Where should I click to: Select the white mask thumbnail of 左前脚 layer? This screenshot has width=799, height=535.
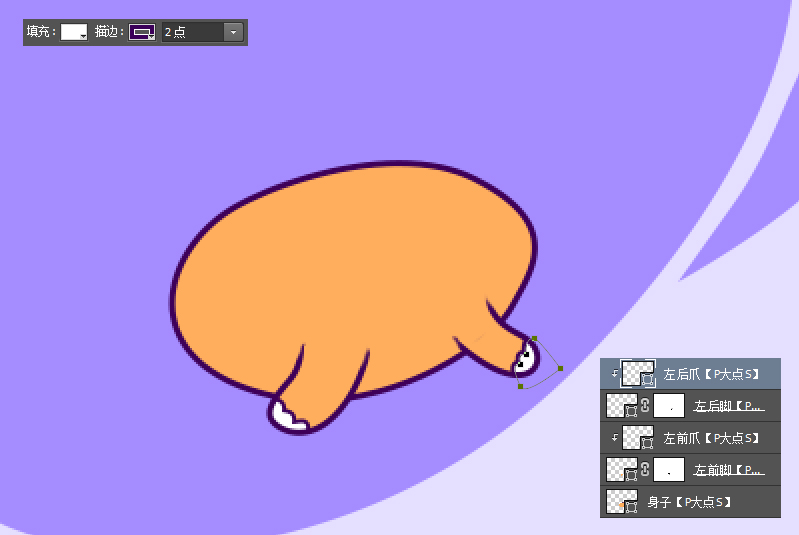click(x=669, y=469)
